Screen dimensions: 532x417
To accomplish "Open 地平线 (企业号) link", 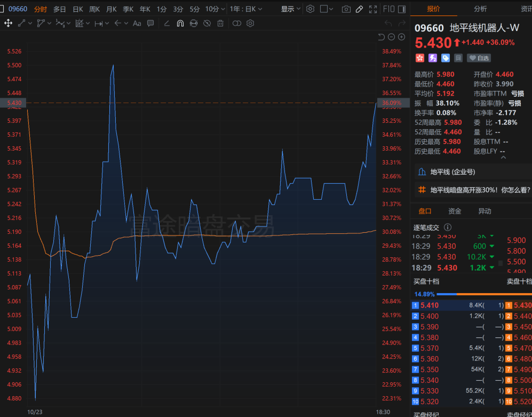I will [452, 172].
